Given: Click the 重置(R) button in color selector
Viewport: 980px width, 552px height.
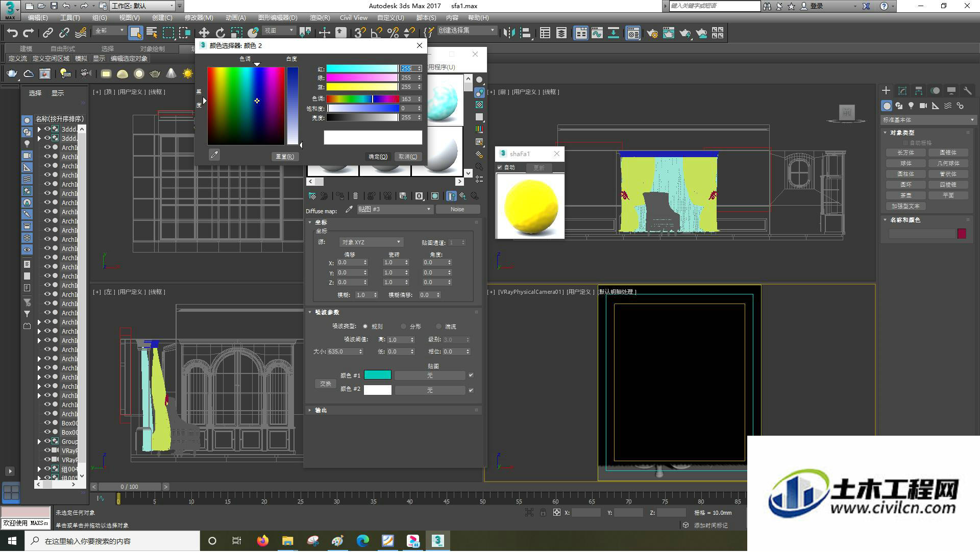Looking at the screenshot, I should point(285,157).
